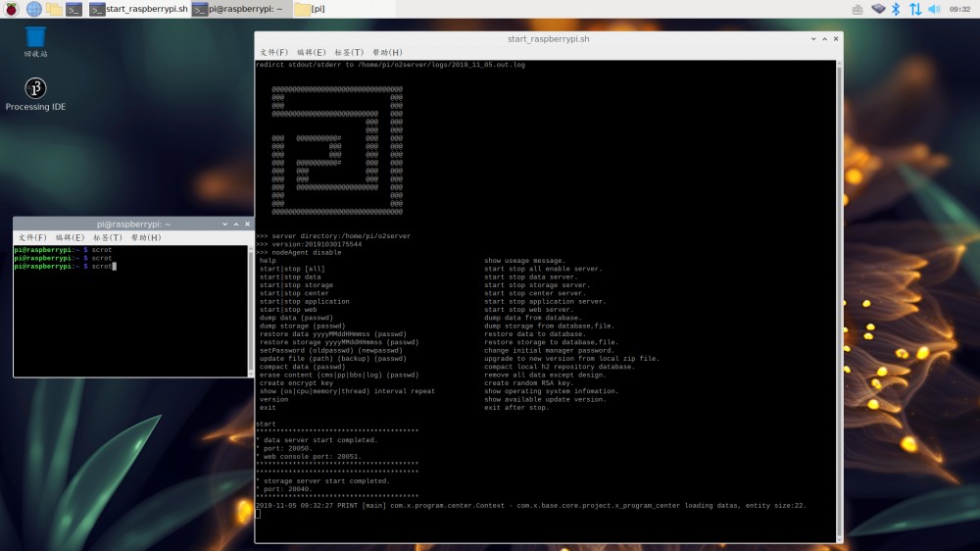Open 帮助(H) menu in start_raspberrypi.sh window

(387, 53)
